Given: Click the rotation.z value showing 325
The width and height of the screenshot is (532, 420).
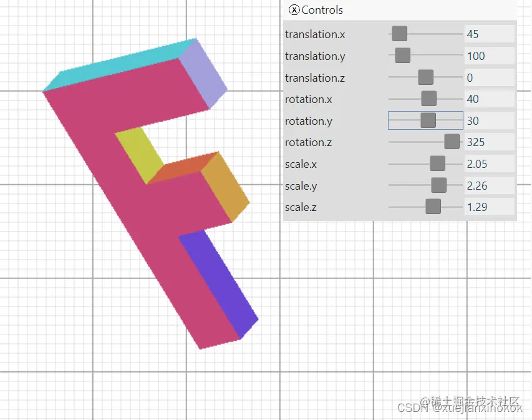Looking at the screenshot, I should pyautogui.click(x=489, y=142).
